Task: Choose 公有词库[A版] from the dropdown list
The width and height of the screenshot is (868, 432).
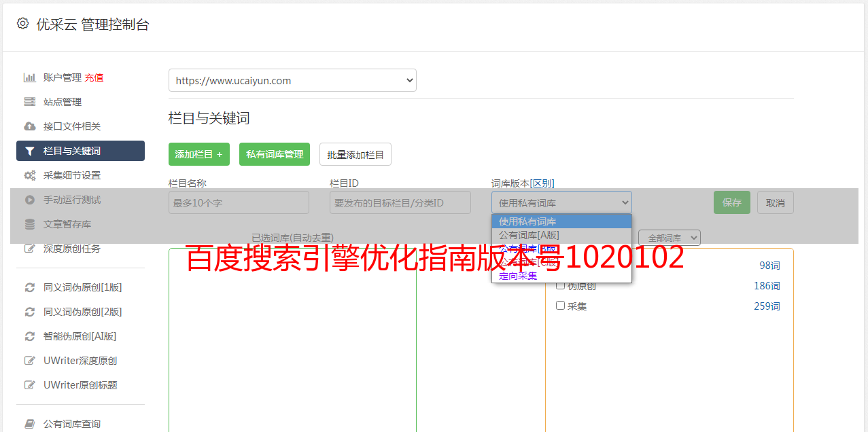Action: (561, 235)
